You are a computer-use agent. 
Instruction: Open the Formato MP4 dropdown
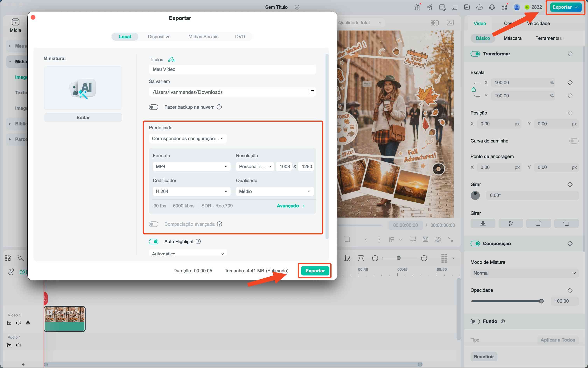coord(191,166)
